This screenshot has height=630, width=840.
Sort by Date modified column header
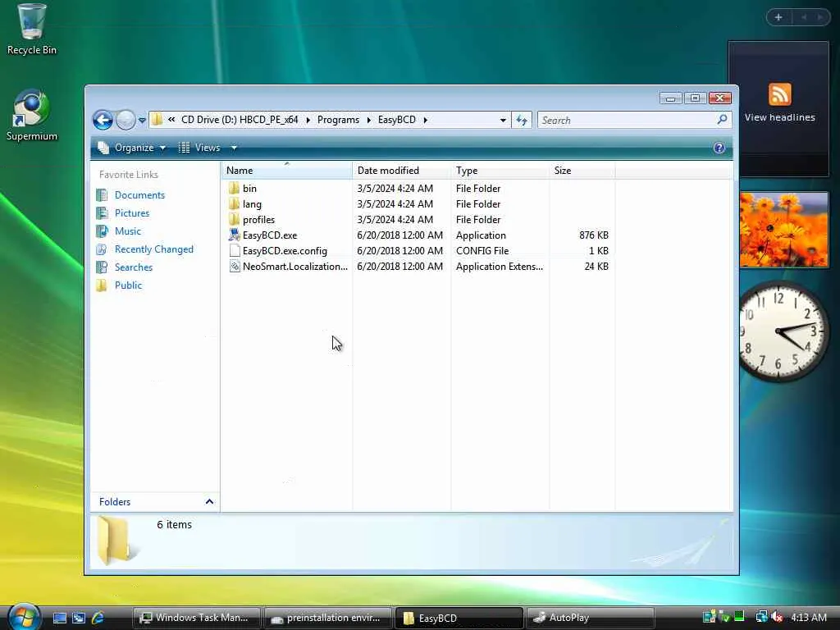pos(402,171)
